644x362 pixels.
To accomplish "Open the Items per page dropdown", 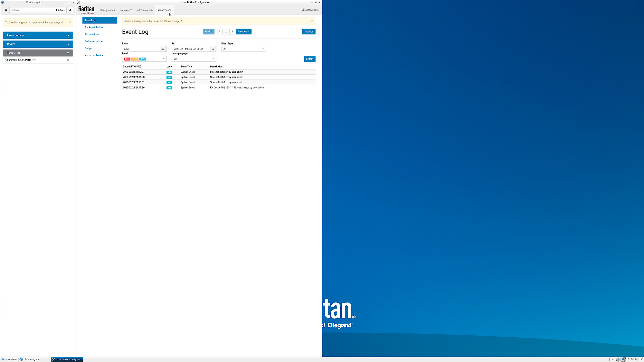I will (x=194, y=59).
